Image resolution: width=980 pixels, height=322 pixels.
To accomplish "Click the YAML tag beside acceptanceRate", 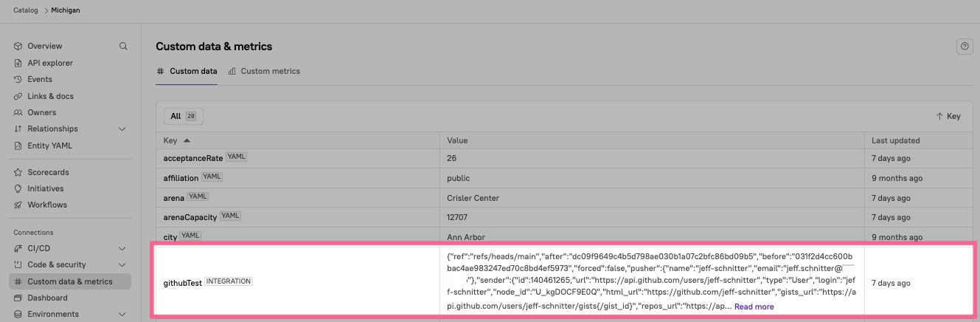I will tap(235, 157).
